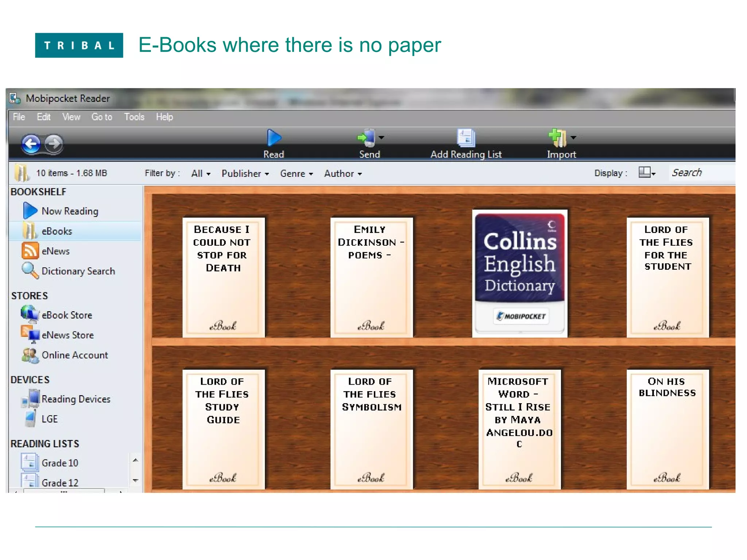Click the Mobipocket Reader title icon
The height and width of the screenshot is (560, 747).
[15, 98]
